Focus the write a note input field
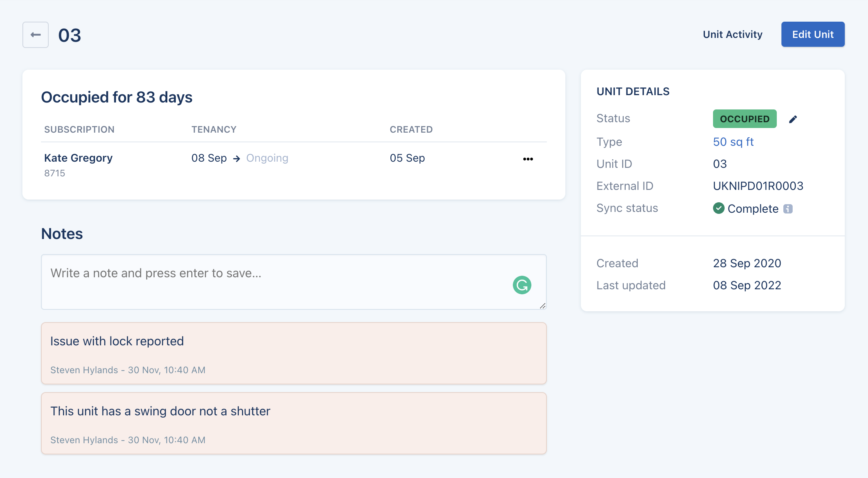 click(x=271, y=282)
